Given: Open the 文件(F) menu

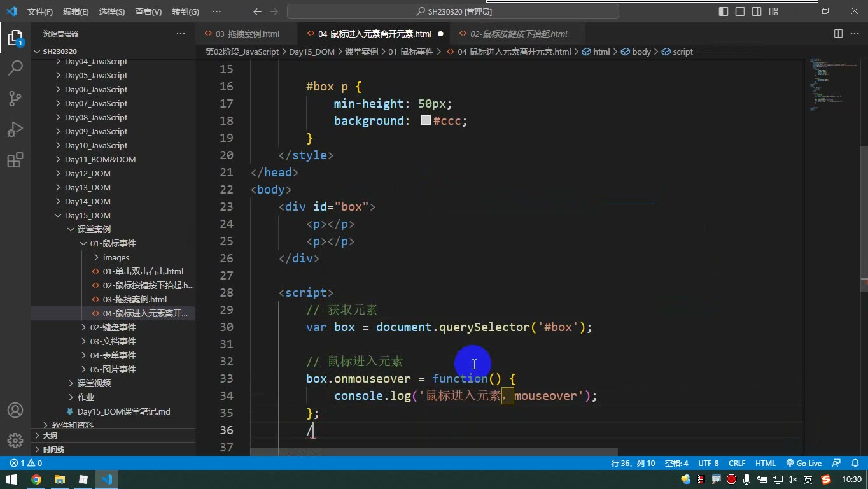Looking at the screenshot, I should click(x=40, y=11).
